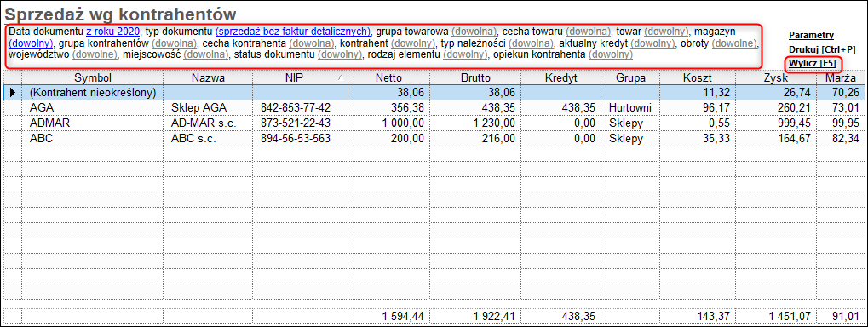Set grupa towarowa filter (dowolna)
The image size is (868, 327).
474,31
